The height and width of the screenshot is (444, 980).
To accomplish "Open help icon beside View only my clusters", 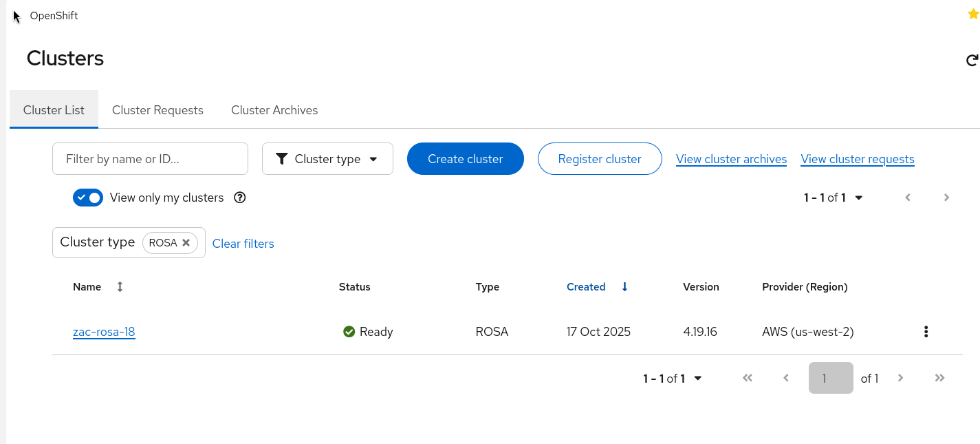I will [239, 198].
